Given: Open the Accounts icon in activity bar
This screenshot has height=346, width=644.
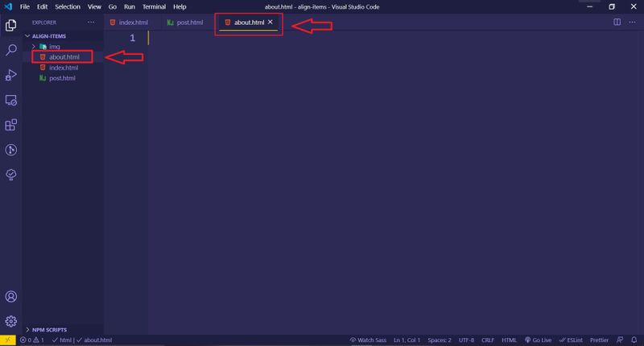Looking at the screenshot, I should [11, 298].
